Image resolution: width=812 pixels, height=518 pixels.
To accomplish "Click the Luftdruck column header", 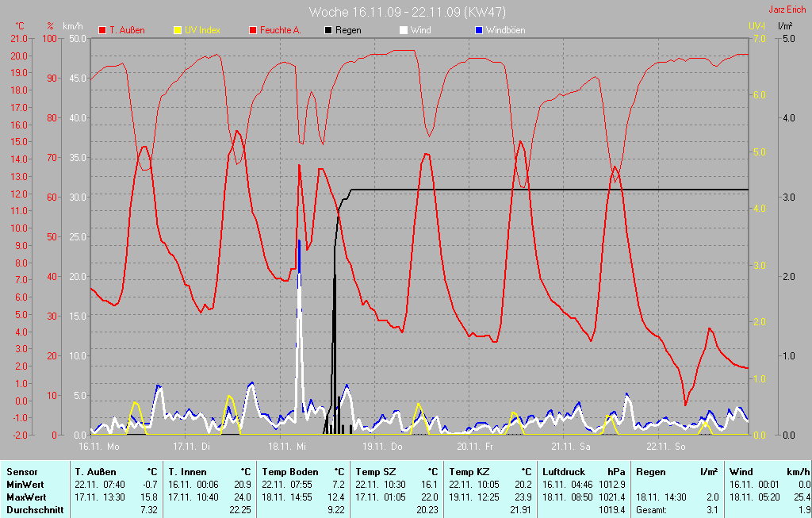I will click(x=564, y=472).
